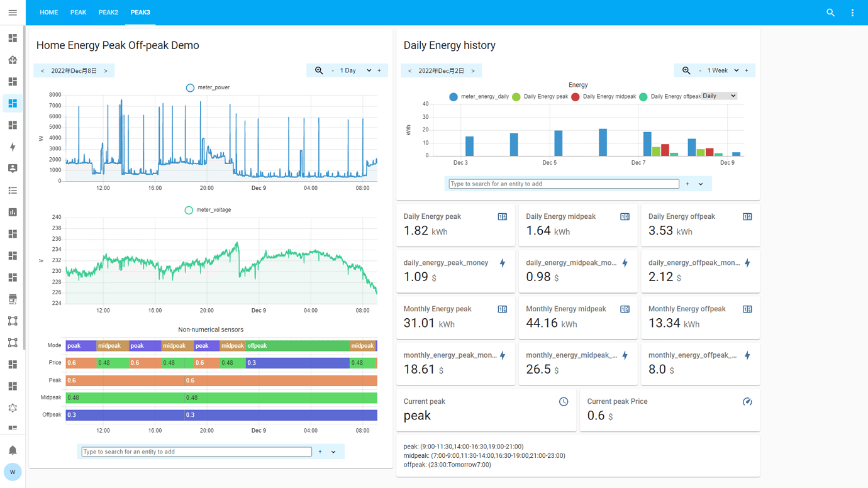The height and width of the screenshot is (488, 868).
Task: Click the lightning icon on daily_energy_peak_money card
Action: 502,263
